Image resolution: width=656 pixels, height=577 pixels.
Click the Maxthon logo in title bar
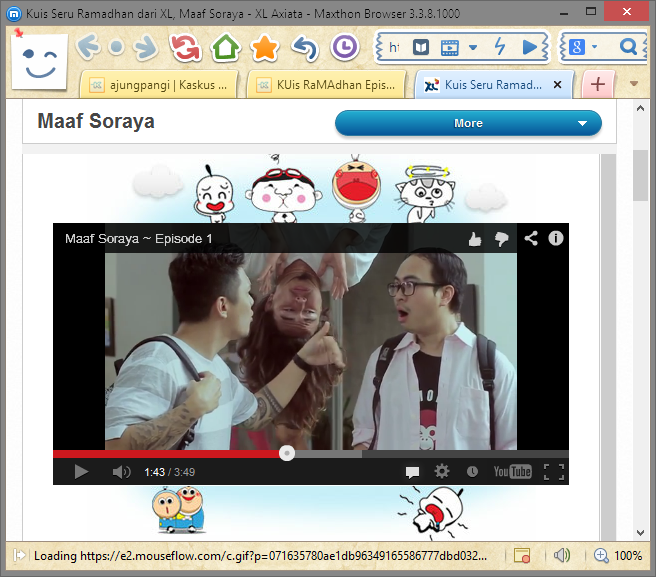tap(14, 14)
